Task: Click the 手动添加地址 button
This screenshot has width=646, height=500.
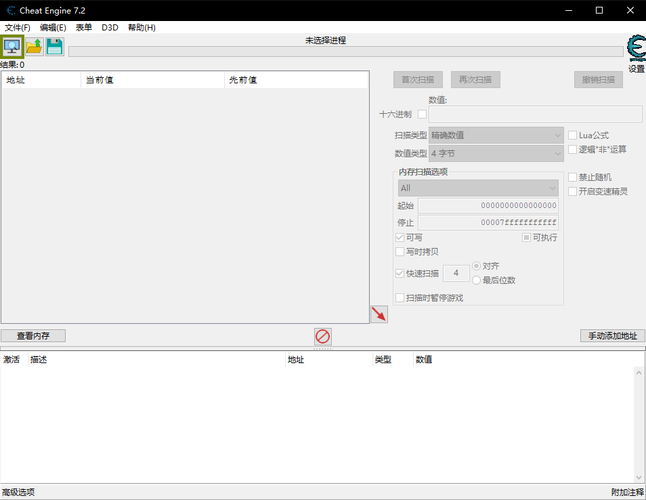Action: pos(612,336)
